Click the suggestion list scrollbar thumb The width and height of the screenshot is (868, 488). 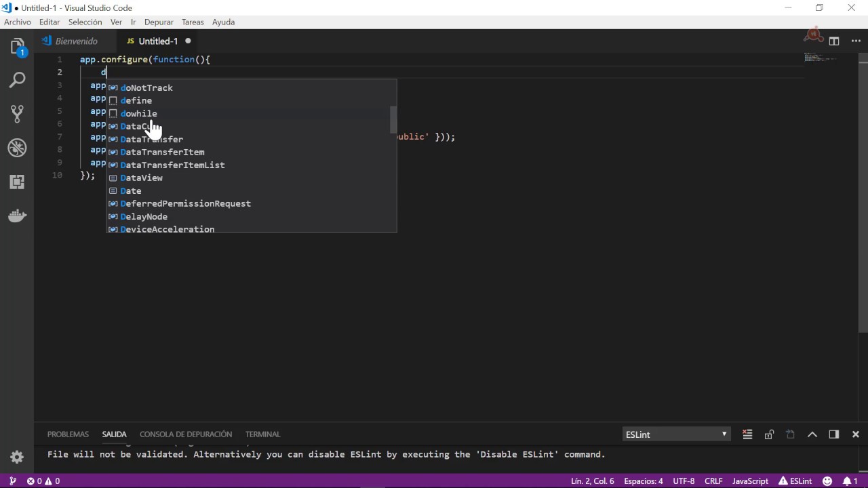393,120
